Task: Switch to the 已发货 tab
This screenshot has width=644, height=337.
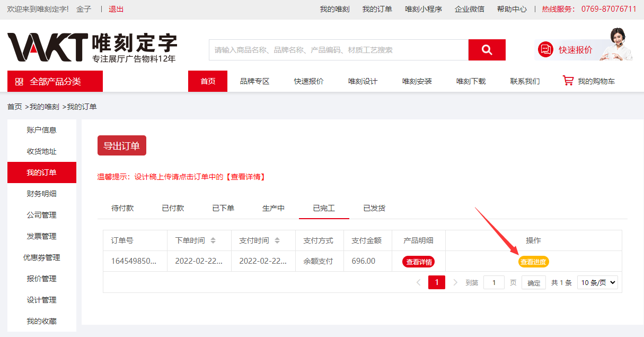Action: pos(374,208)
